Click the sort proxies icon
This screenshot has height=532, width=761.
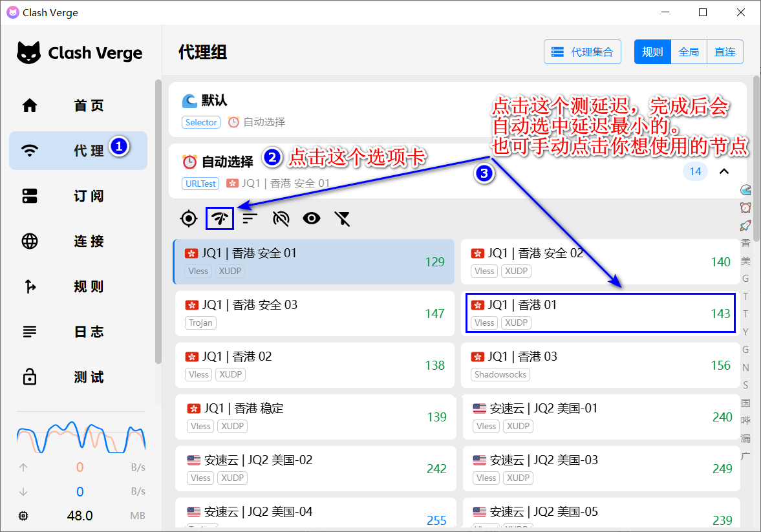click(x=250, y=218)
